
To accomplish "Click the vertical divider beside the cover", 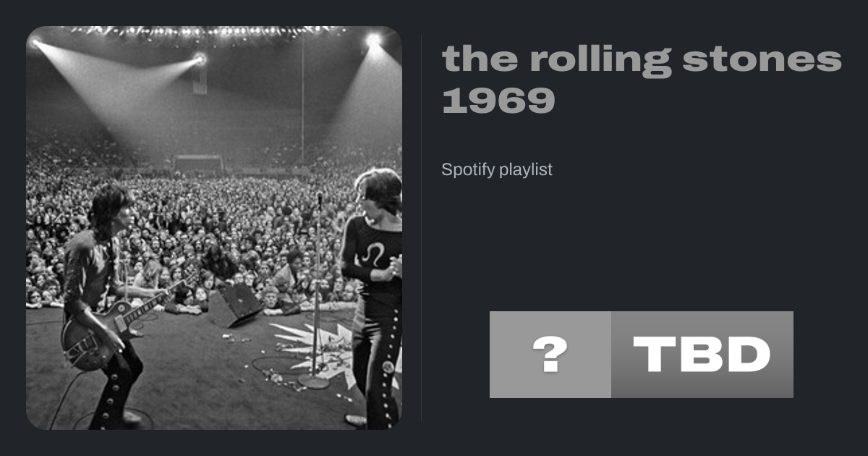I will (422, 228).
